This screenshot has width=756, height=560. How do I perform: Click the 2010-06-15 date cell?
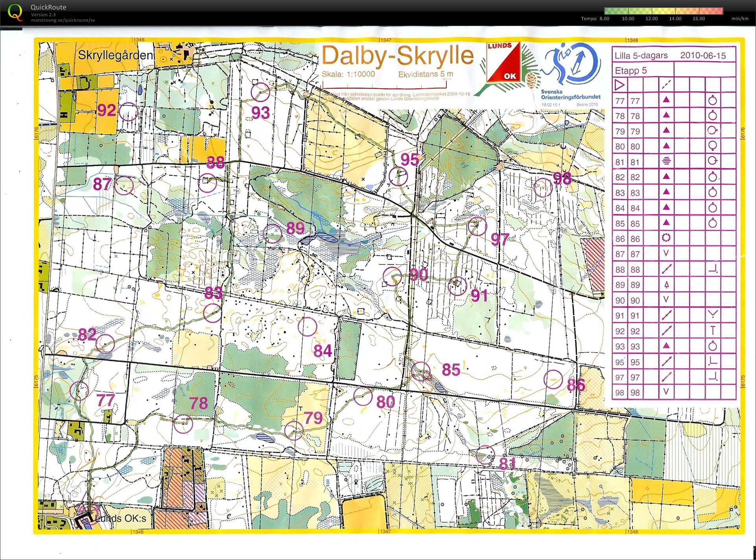point(703,55)
